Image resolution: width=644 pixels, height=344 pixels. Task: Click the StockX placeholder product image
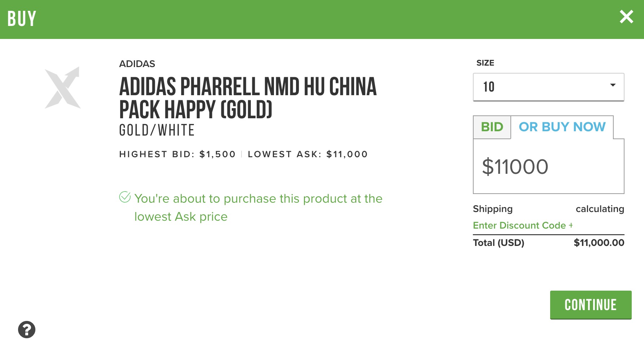(62, 88)
